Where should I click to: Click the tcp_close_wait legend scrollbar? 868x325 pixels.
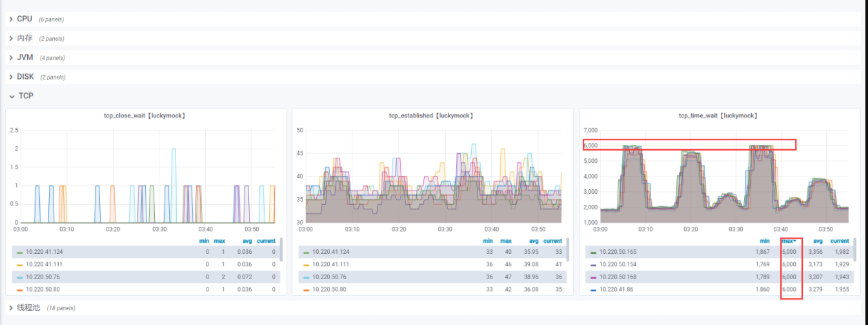[281, 249]
